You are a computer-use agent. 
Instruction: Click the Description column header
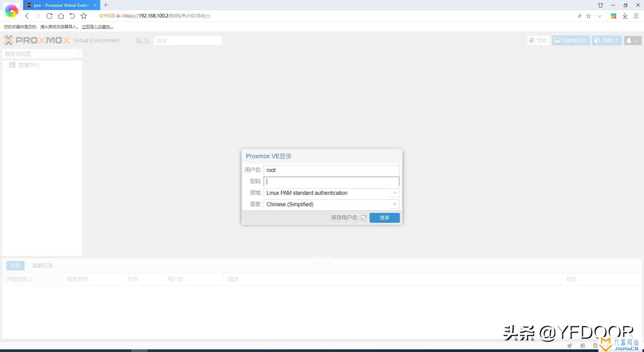click(392, 279)
